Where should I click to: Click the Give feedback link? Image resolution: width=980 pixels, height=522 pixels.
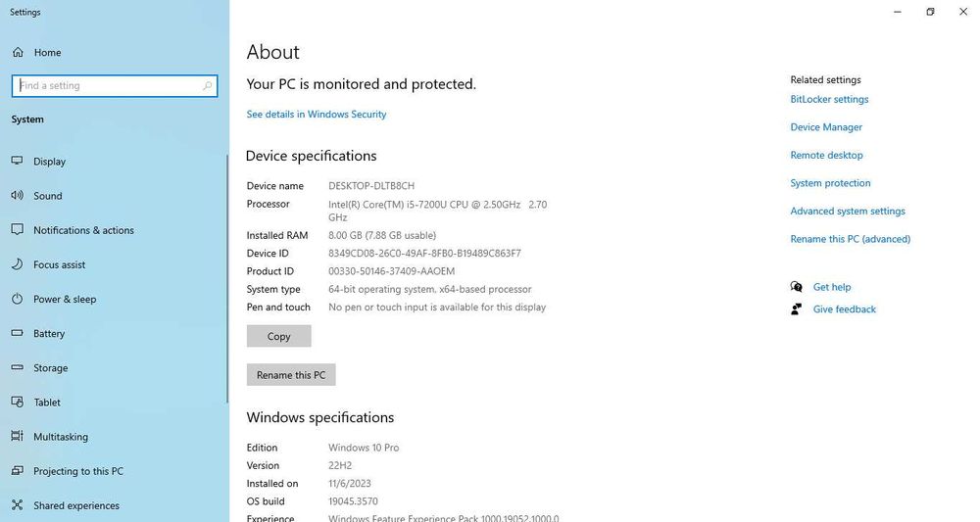coord(845,309)
